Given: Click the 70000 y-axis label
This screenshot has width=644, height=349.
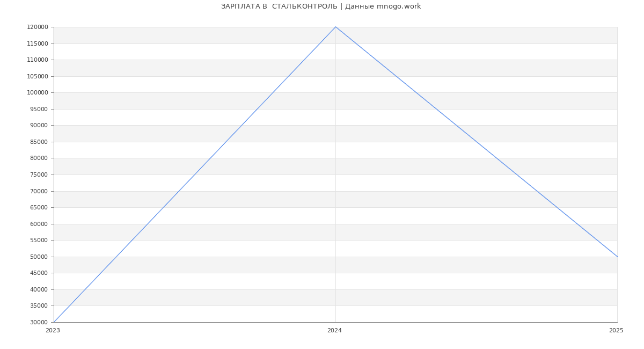Looking at the screenshot, I should [x=39, y=191].
